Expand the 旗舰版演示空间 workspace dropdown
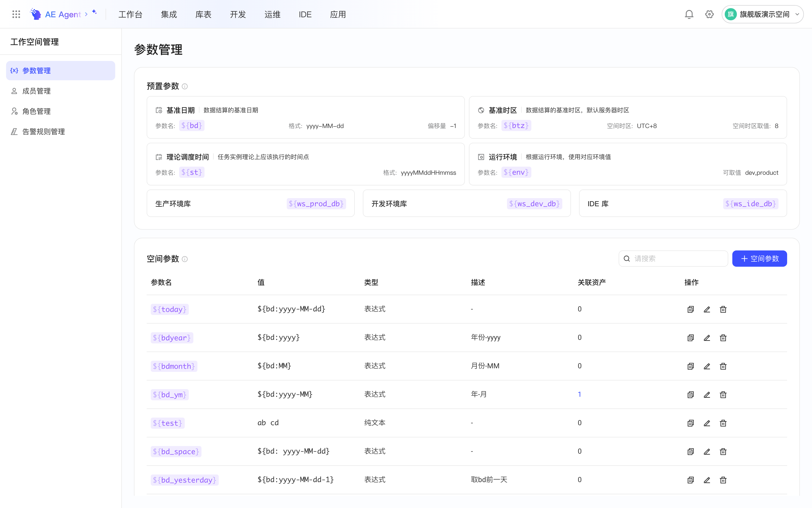The width and height of the screenshot is (812, 508). [762, 14]
